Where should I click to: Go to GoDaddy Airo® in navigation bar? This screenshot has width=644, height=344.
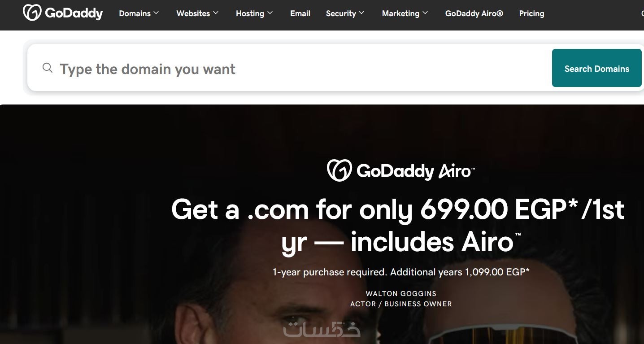(474, 13)
